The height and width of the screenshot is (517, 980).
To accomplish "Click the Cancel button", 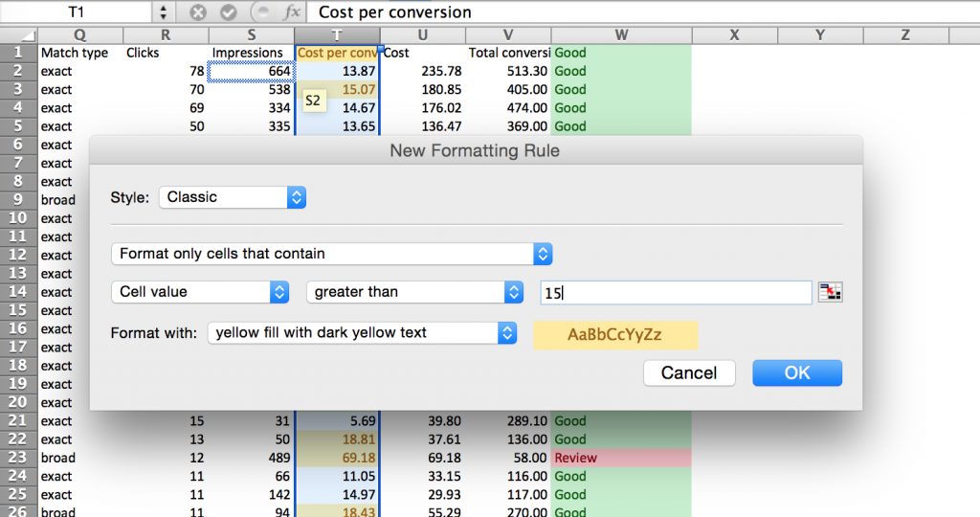I will [689, 373].
